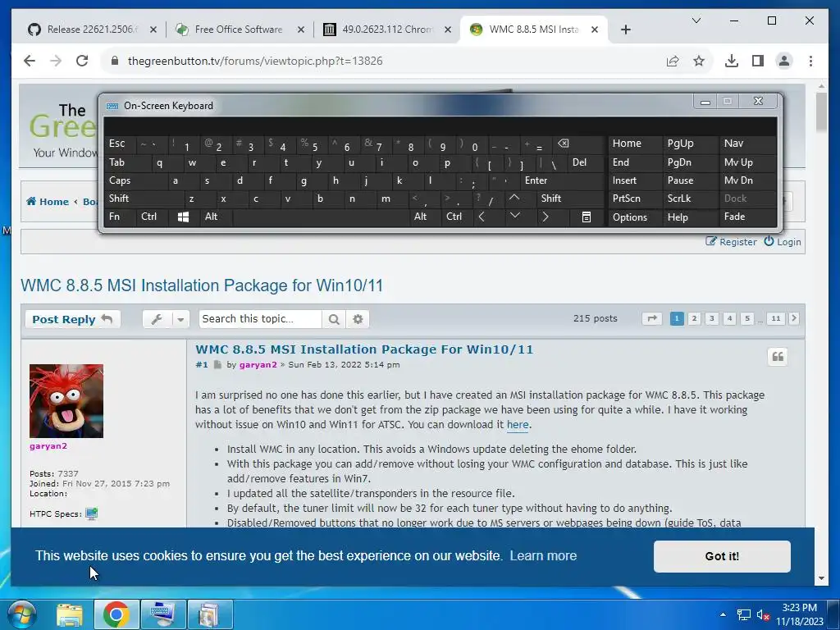Open Chrome three-dot menu
Screen dimensions: 840x630
click(x=810, y=61)
